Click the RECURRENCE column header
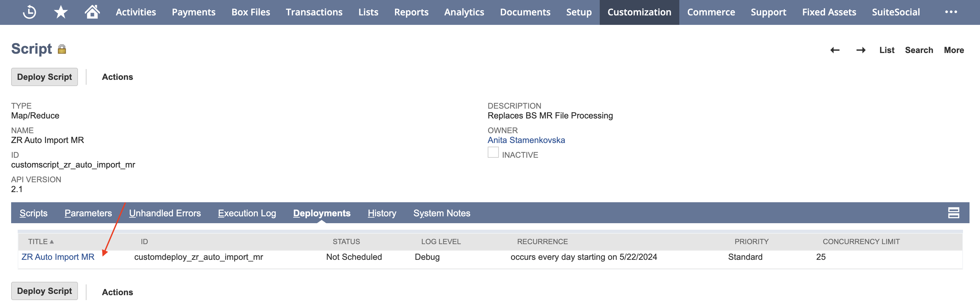Image resolution: width=980 pixels, height=305 pixels. coord(542,242)
